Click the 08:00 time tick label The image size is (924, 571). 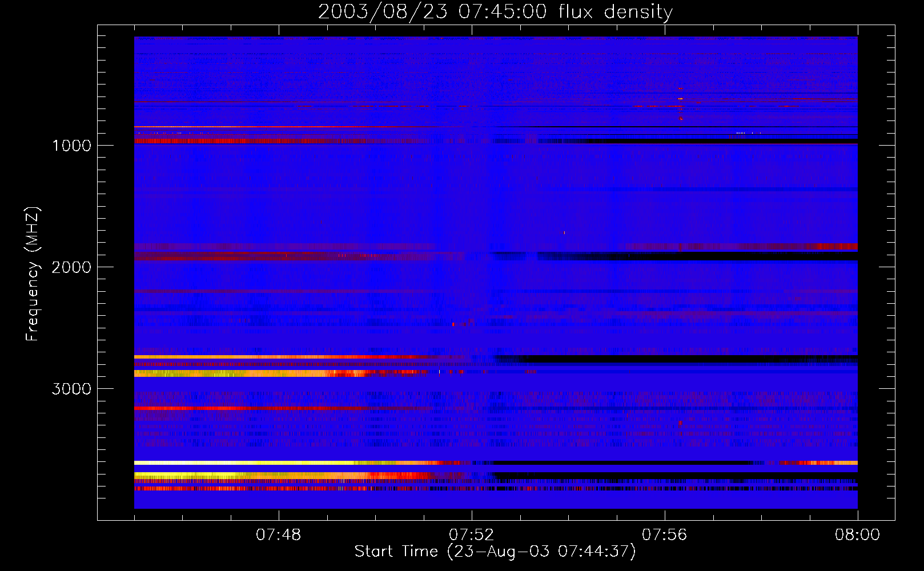click(857, 535)
